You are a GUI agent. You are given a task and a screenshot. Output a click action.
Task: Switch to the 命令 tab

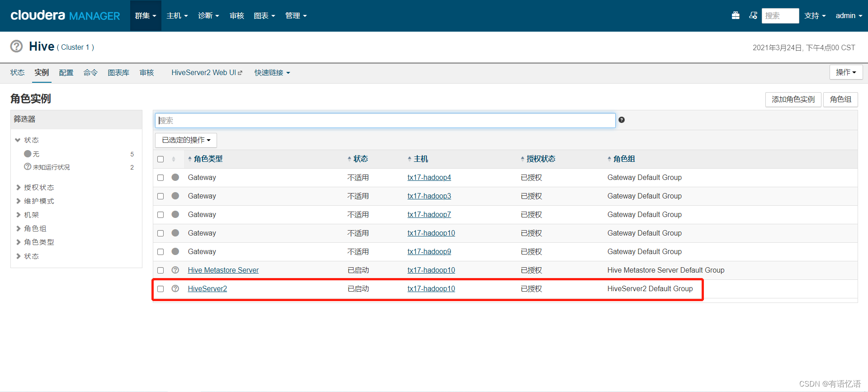(x=90, y=73)
